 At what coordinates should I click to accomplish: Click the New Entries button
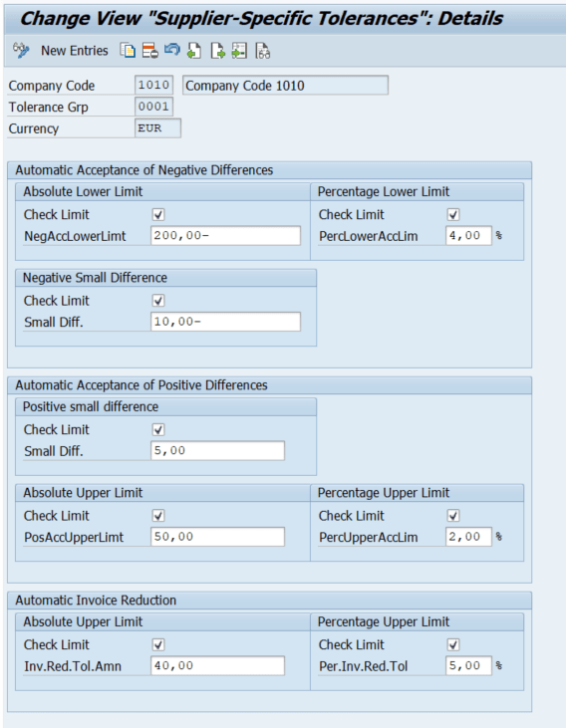[75, 51]
